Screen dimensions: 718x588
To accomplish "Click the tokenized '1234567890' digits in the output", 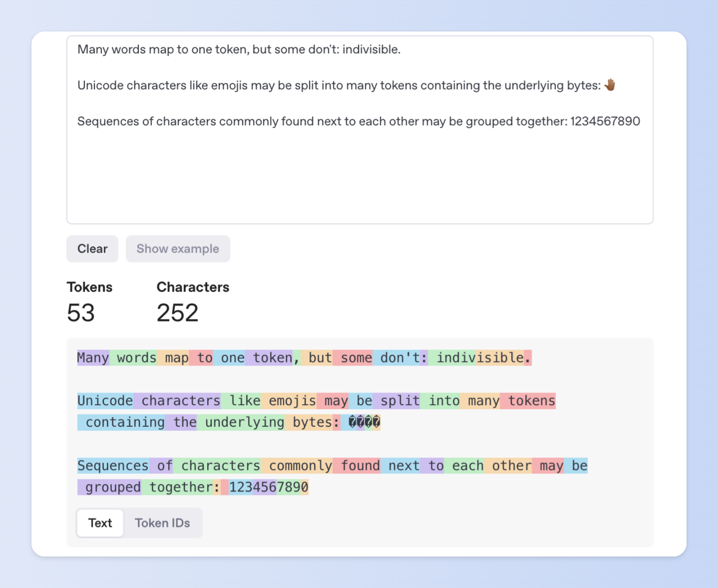I will click(269, 487).
